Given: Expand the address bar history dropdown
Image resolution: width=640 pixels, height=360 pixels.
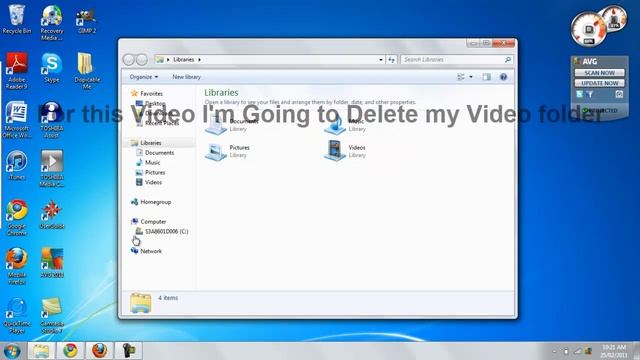Looking at the screenshot, I should tap(381, 60).
